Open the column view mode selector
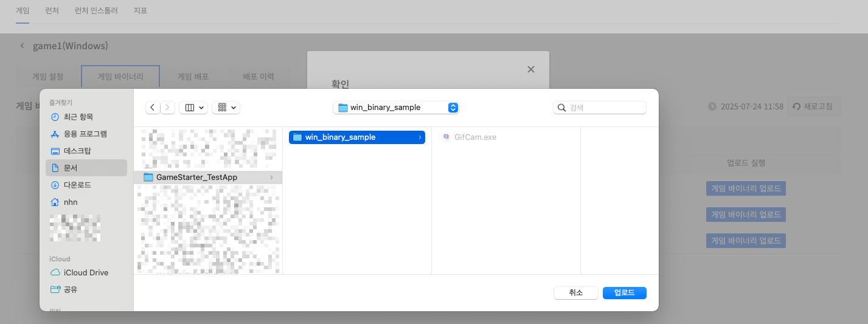The height and width of the screenshot is (324, 868). tap(193, 108)
